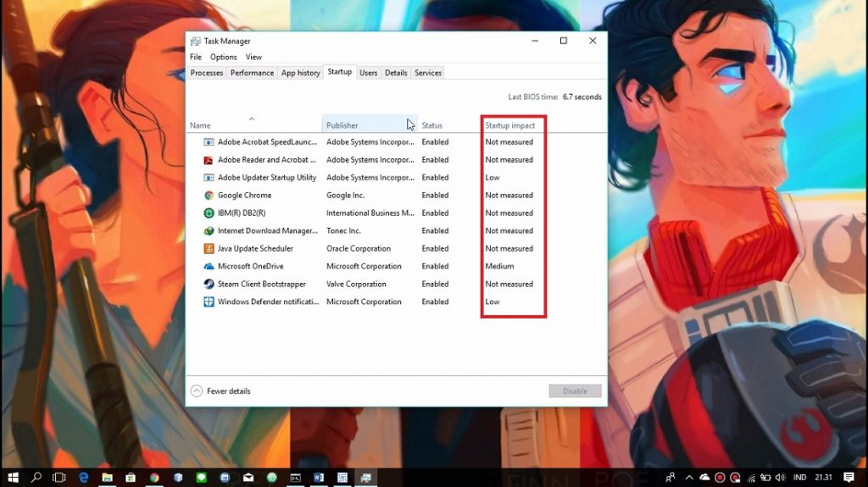Open the Performance tab

pyautogui.click(x=252, y=73)
